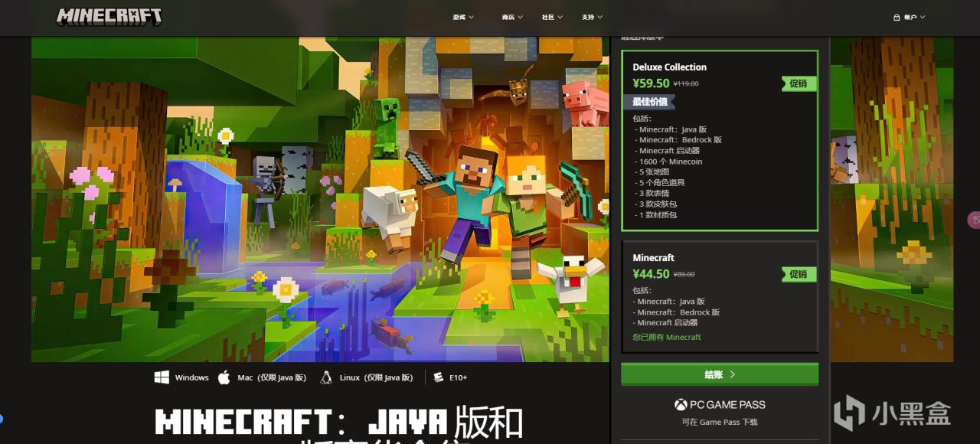Click the PC Game Pass logo
980x444 pixels.
(x=720, y=404)
